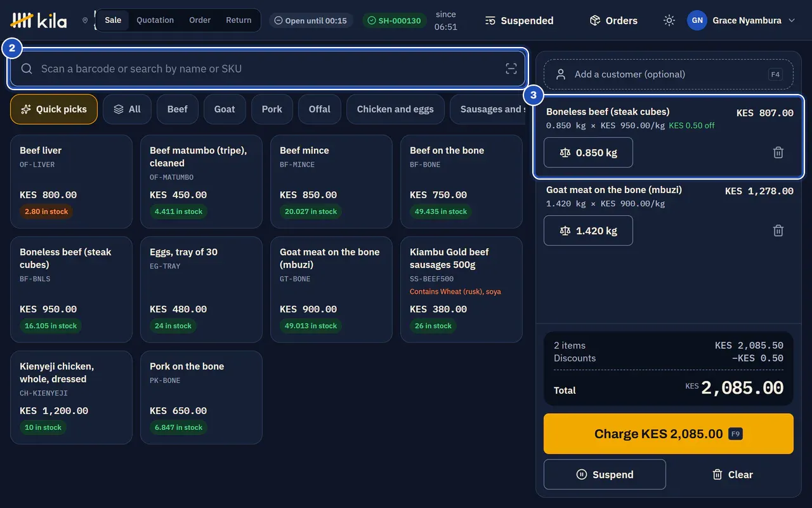Filter by Offal category

click(320, 109)
